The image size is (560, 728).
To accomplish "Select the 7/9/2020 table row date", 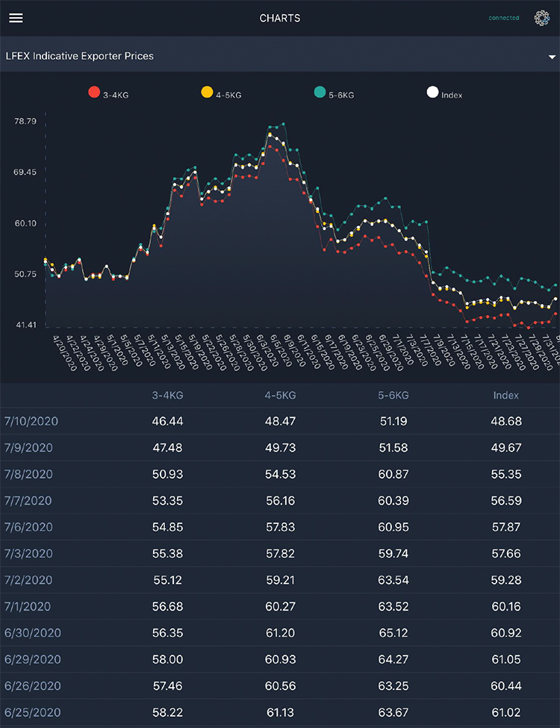I will 28,447.
